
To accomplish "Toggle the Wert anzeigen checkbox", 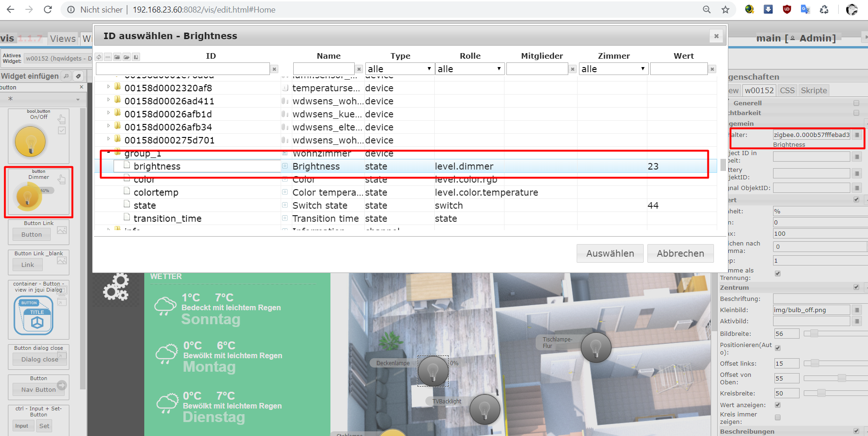I will coord(778,405).
